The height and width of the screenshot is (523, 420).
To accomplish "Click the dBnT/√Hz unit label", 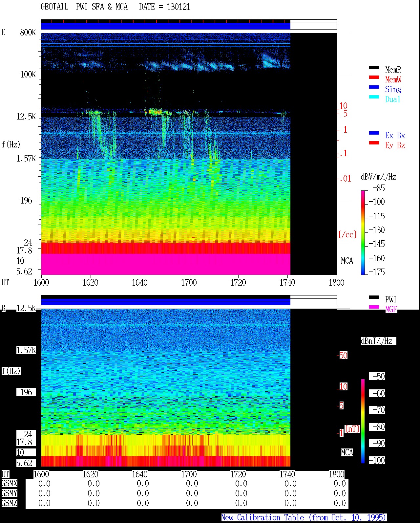I will click(x=378, y=341).
